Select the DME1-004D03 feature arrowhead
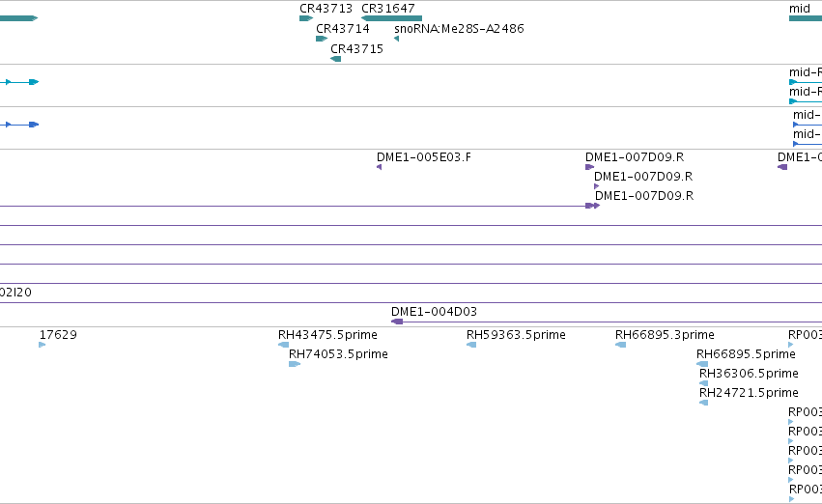This screenshot has height=504, width=822. (397, 322)
